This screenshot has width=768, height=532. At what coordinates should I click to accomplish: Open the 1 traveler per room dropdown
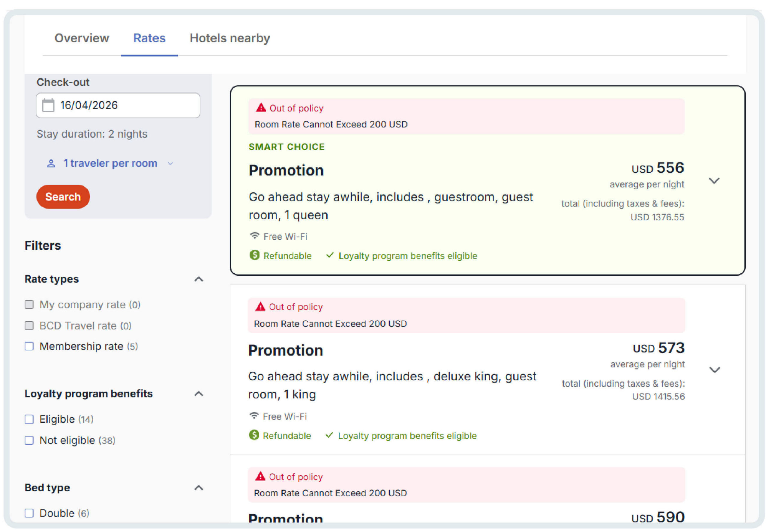coord(110,163)
